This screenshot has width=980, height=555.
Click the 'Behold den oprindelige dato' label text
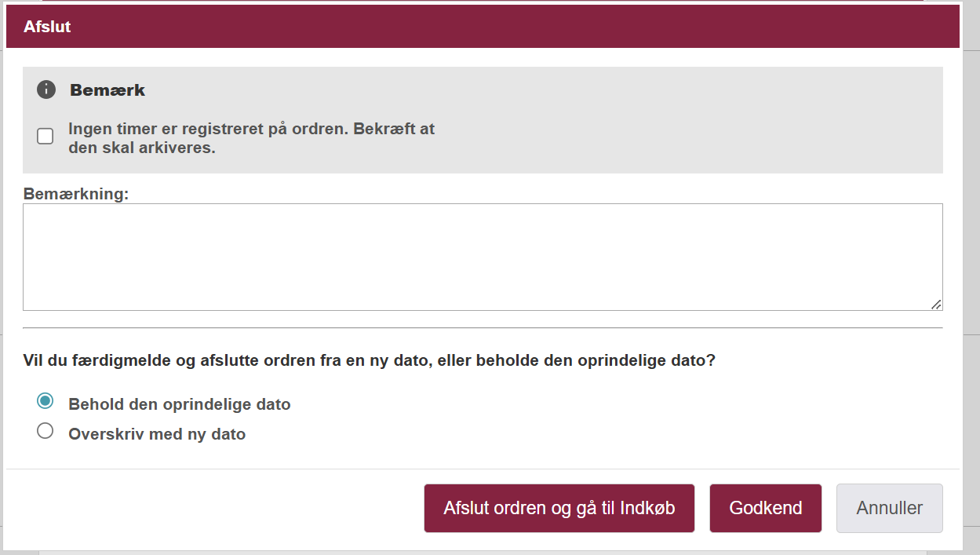click(x=179, y=405)
